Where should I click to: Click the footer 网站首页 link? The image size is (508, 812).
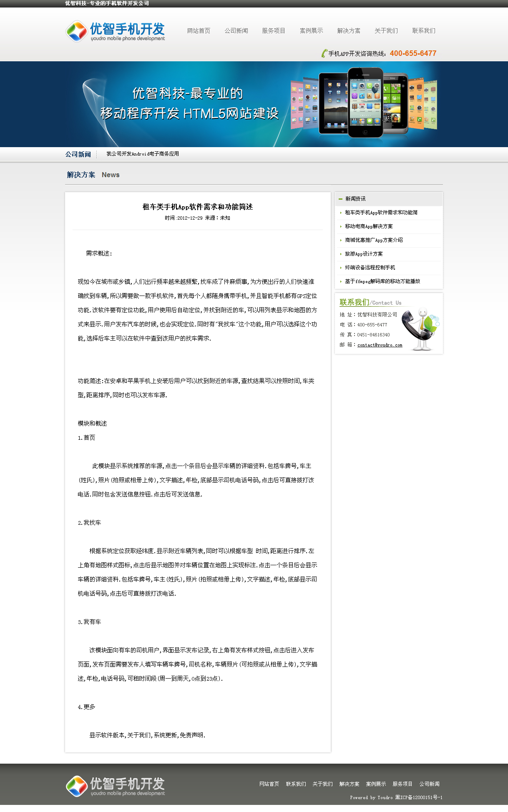point(269,784)
